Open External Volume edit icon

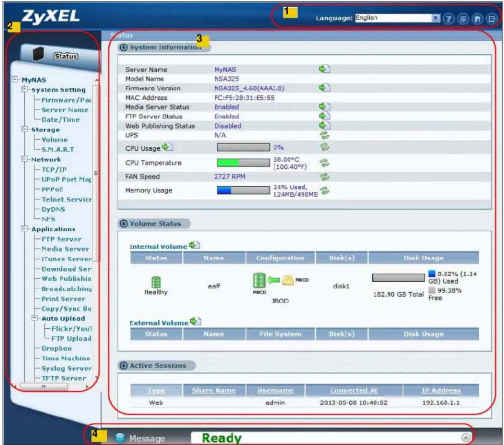195,321
